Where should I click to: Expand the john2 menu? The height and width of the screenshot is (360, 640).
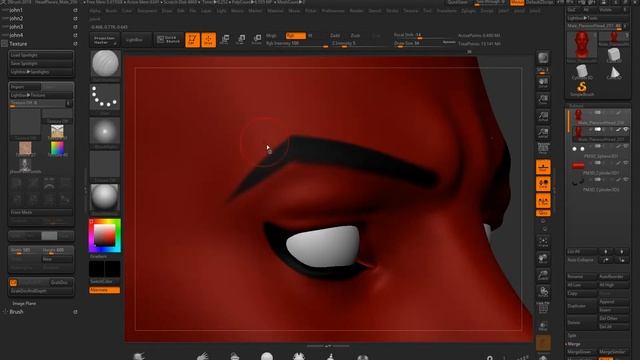[x=16, y=18]
